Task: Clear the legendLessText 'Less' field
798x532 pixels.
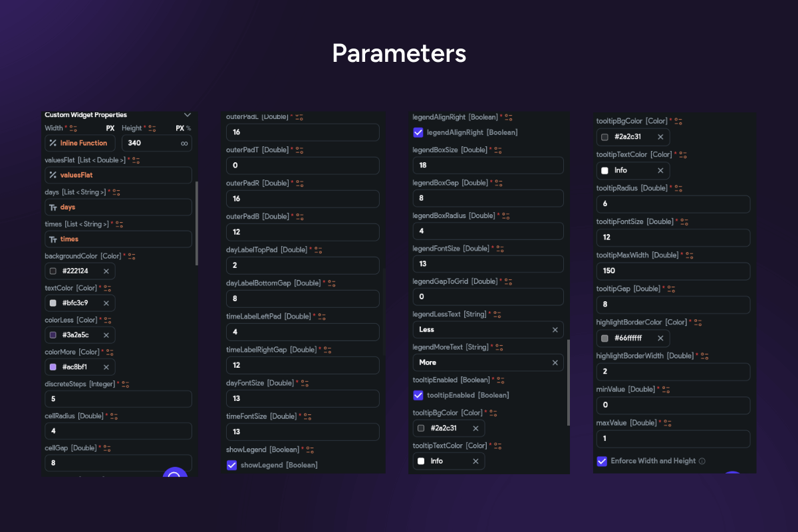Action: click(555, 330)
